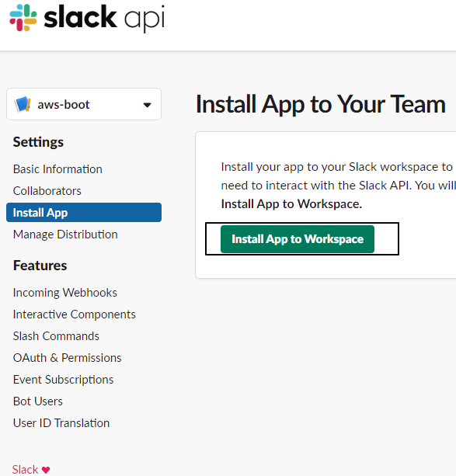Click the Features section heading

(x=40, y=266)
